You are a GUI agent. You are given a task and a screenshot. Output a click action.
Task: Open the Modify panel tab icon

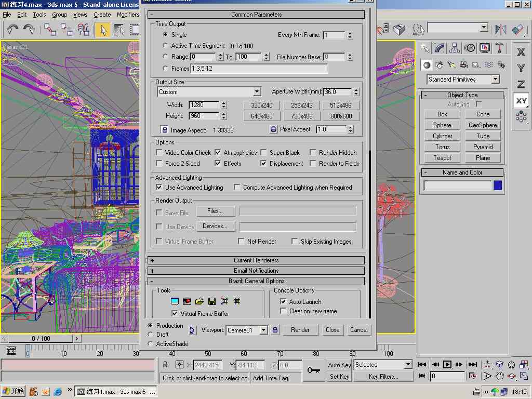point(440,48)
